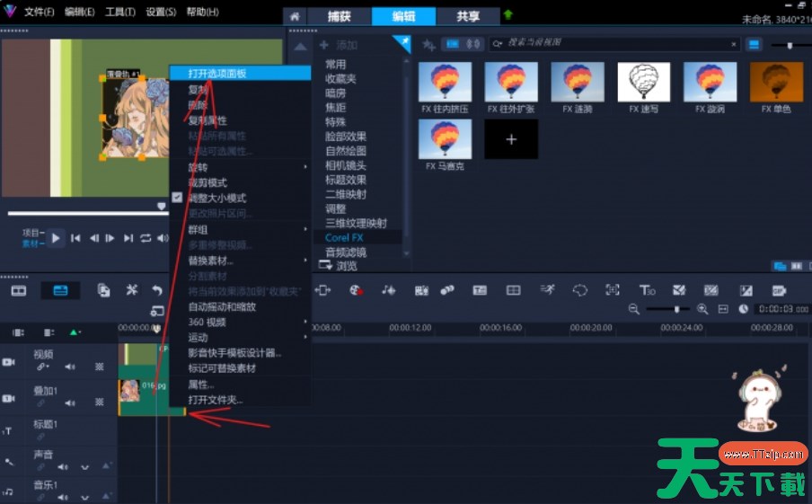Click the GIF creator icon
The height and width of the screenshot is (504, 812).
779,290
